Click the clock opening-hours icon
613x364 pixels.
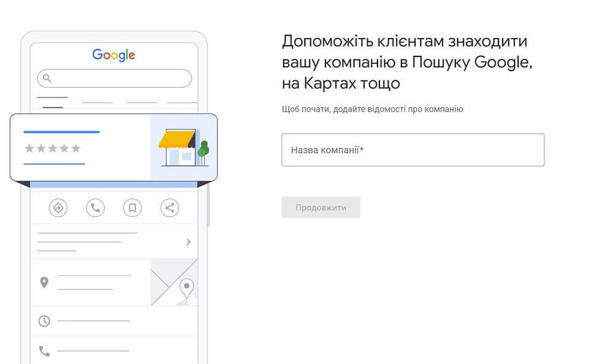[44, 320]
